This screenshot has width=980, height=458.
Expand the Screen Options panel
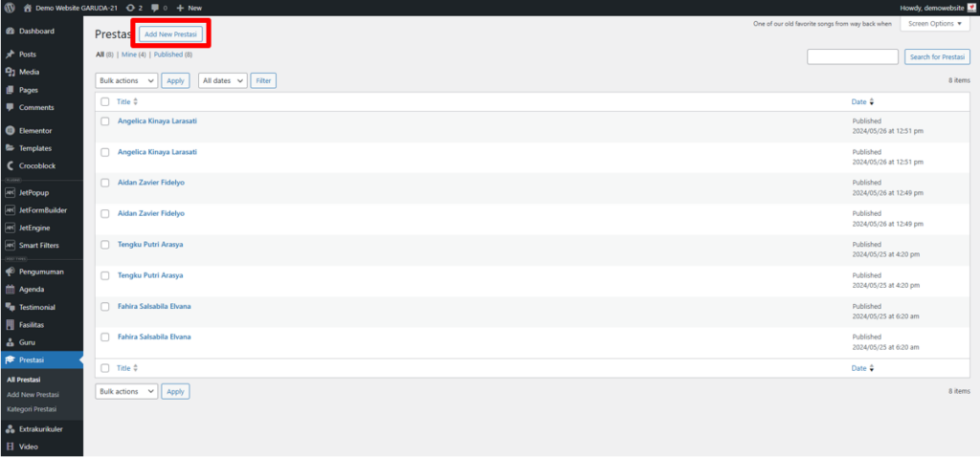(x=935, y=24)
